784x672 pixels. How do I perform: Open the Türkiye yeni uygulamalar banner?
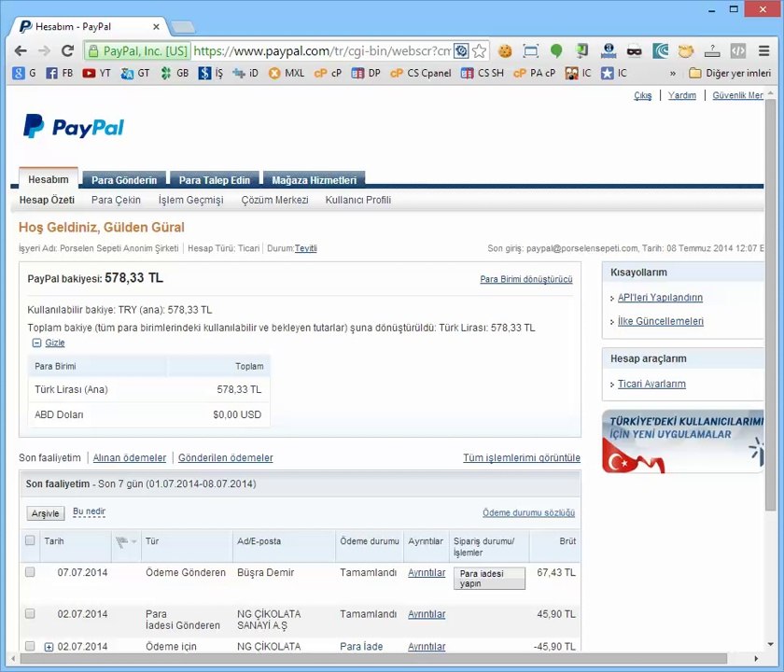pos(683,441)
